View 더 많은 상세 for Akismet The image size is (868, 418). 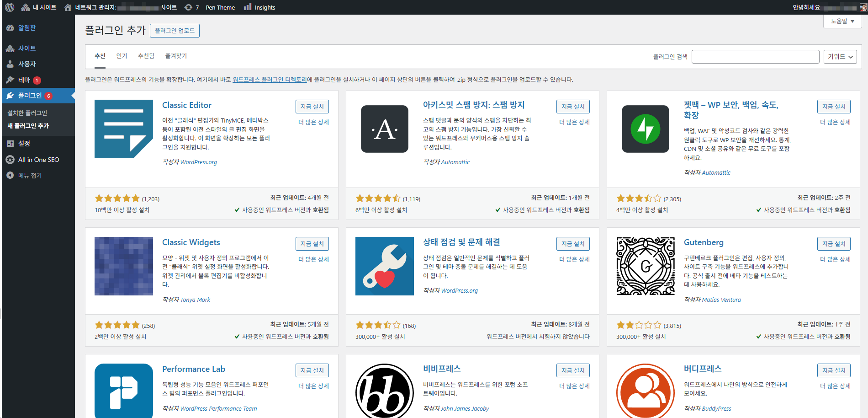pos(574,122)
